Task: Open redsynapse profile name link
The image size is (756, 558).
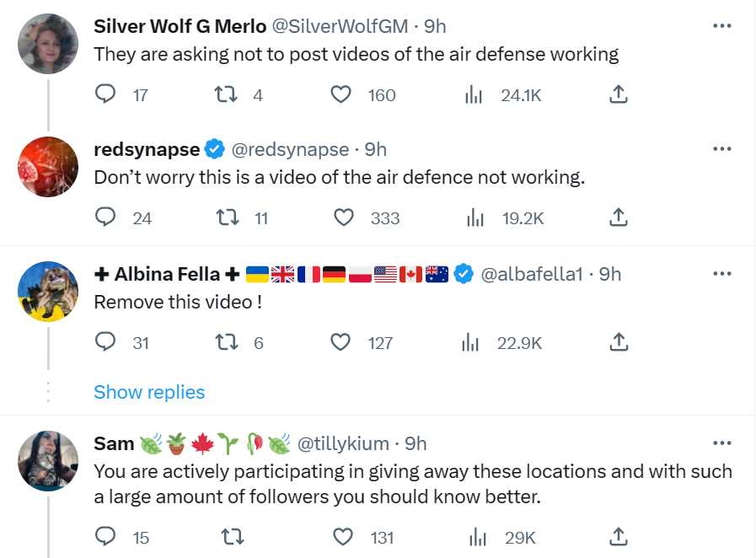Action: click(x=147, y=150)
